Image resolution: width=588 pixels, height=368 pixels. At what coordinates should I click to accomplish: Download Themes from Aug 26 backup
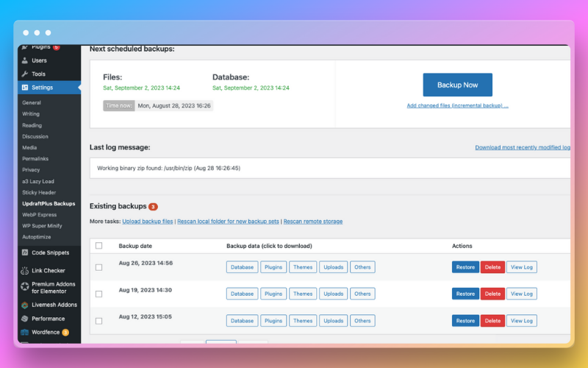(x=303, y=267)
